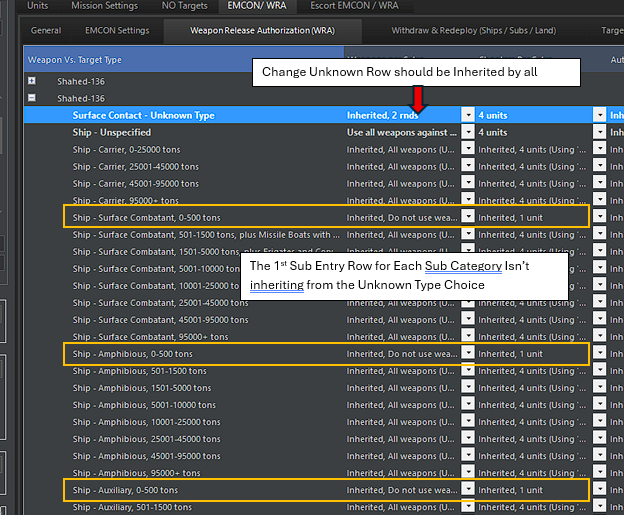Image resolution: width=624 pixels, height=515 pixels.
Task: Open weapons dropdown for Amphibious, 0-500 tons
Action: (x=468, y=353)
